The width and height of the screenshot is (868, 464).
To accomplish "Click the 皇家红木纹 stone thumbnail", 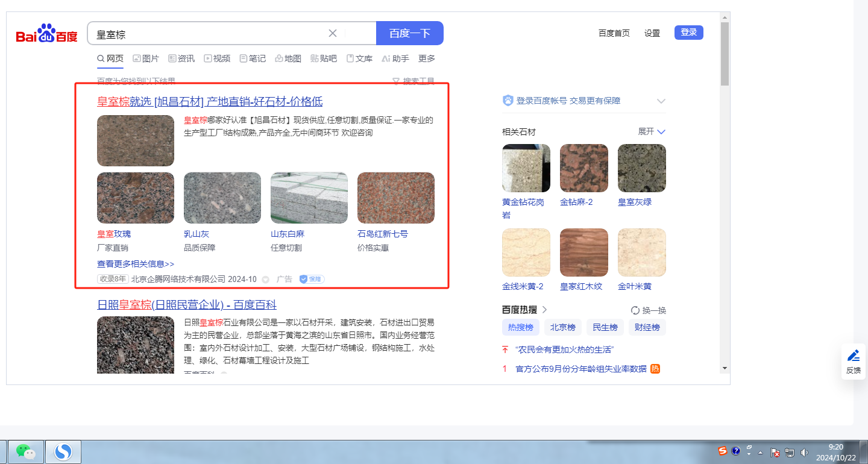I will tap(583, 252).
